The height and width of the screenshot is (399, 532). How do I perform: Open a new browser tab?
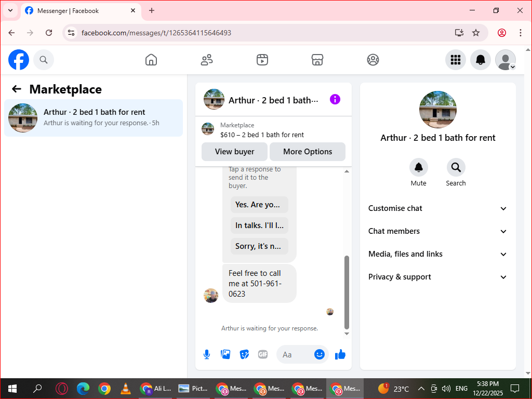(152, 10)
